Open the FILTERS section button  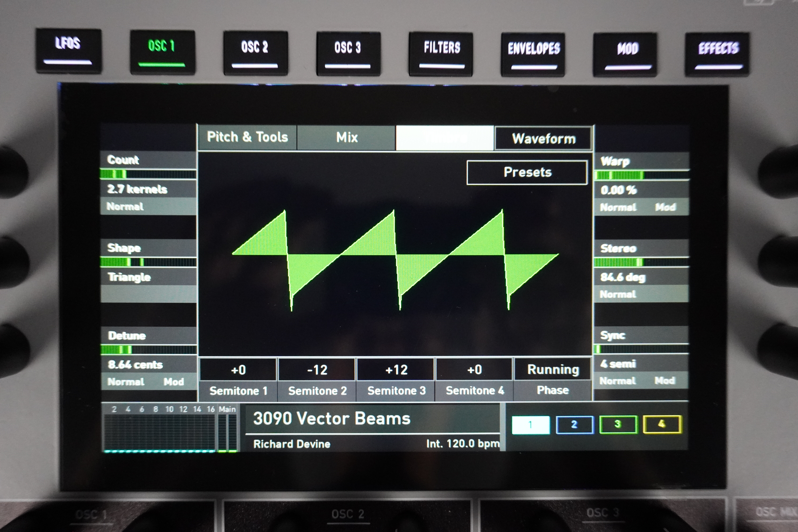point(441,54)
